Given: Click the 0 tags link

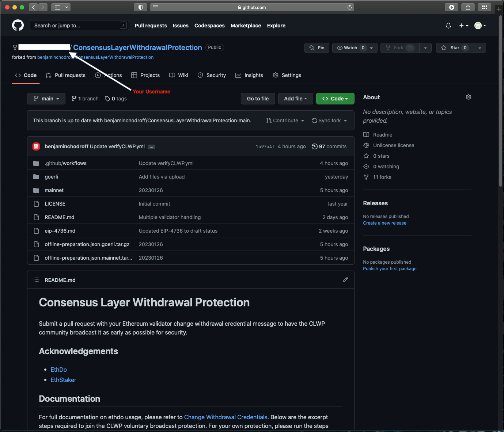Looking at the screenshot, I should pyautogui.click(x=116, y=99).
